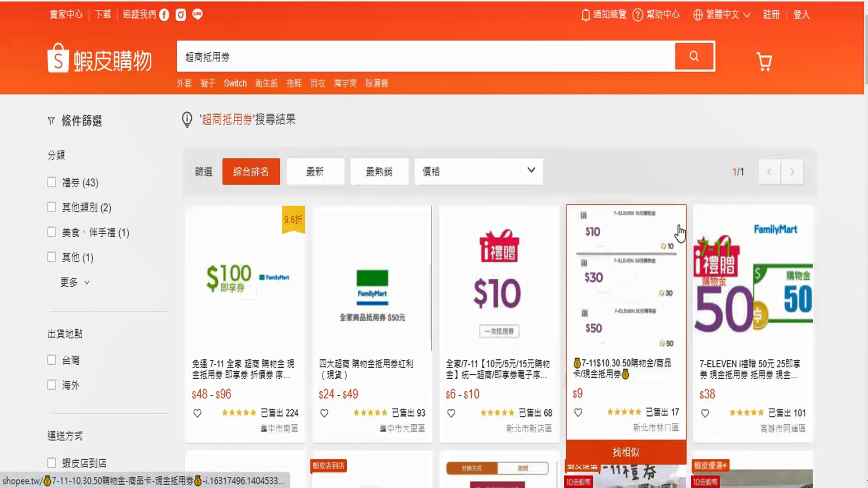Open 幫助中心 link
The image size is (868, 488).
pyautogui.click(x=663, y=14)
